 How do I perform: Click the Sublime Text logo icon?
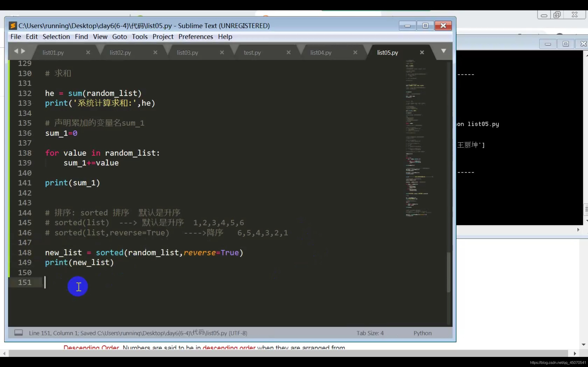tap(13, 26)
